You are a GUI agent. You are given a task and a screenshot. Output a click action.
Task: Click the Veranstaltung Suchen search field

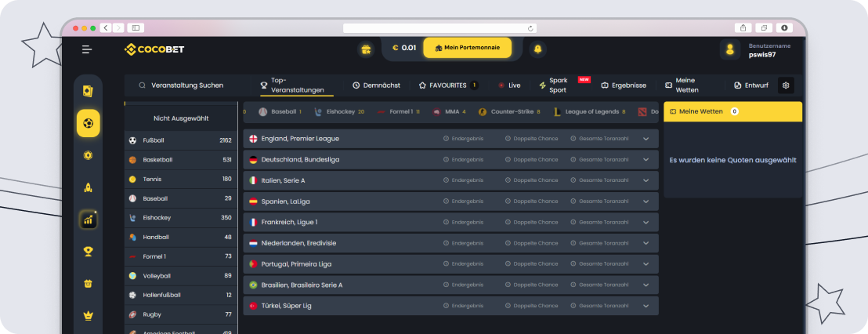187,85
